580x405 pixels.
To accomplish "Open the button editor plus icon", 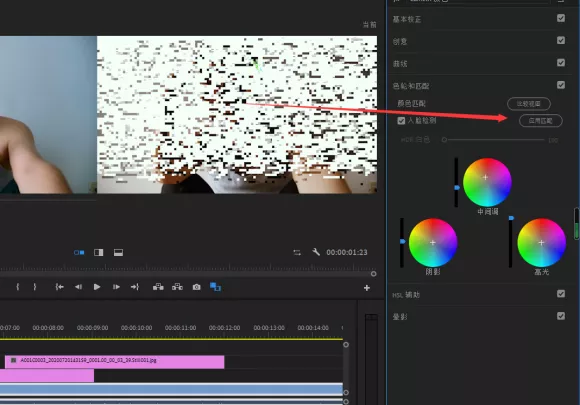I will (x=367, y=288).
